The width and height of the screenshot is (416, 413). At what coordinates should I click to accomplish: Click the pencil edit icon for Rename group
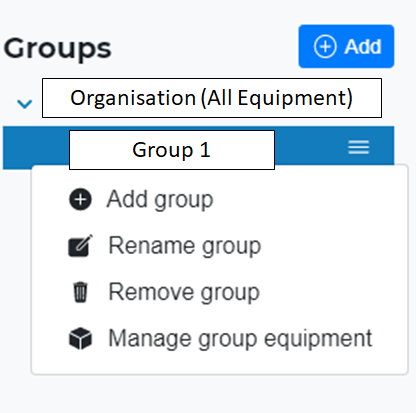click(80, 246)
